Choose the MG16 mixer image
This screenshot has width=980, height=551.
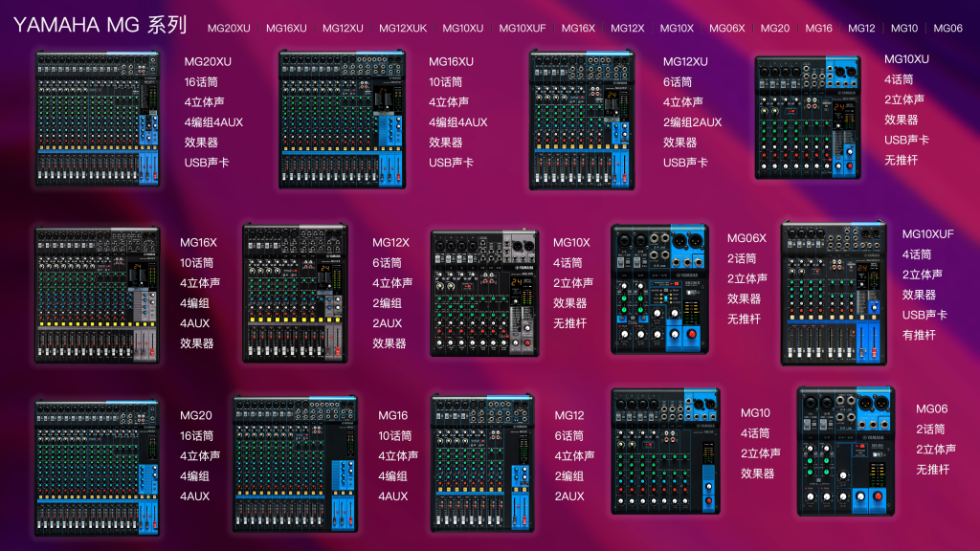[295, 463]
